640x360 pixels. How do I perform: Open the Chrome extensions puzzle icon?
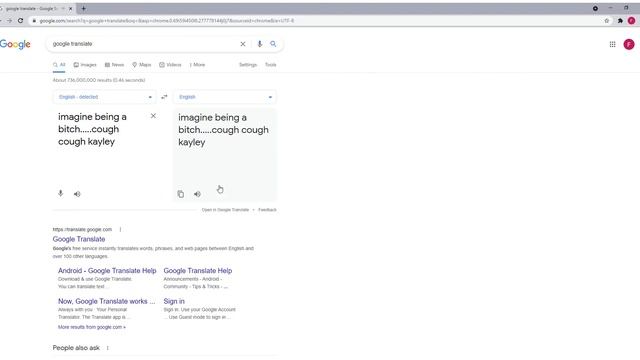click(x=620, y=20)
